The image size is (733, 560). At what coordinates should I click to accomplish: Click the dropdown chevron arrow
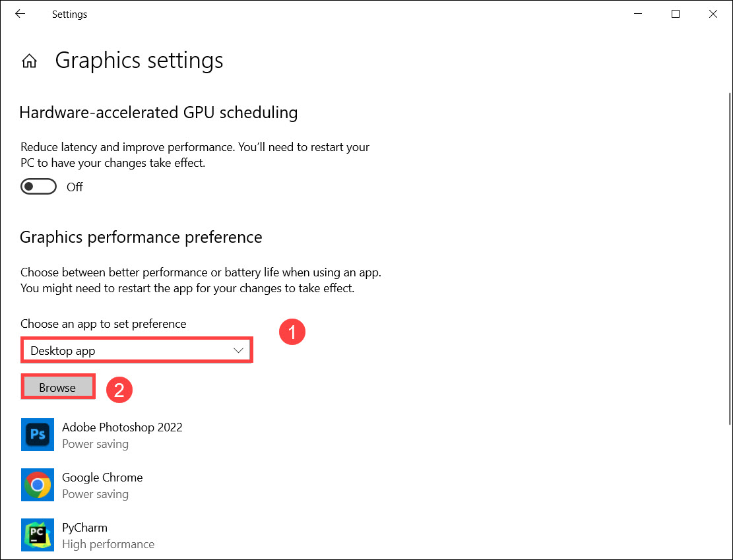[239, 351]
